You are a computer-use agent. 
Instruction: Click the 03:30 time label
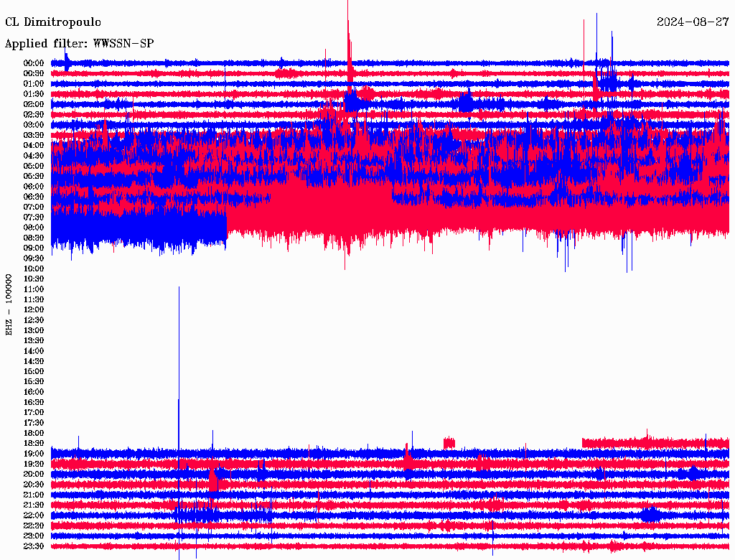34,136
